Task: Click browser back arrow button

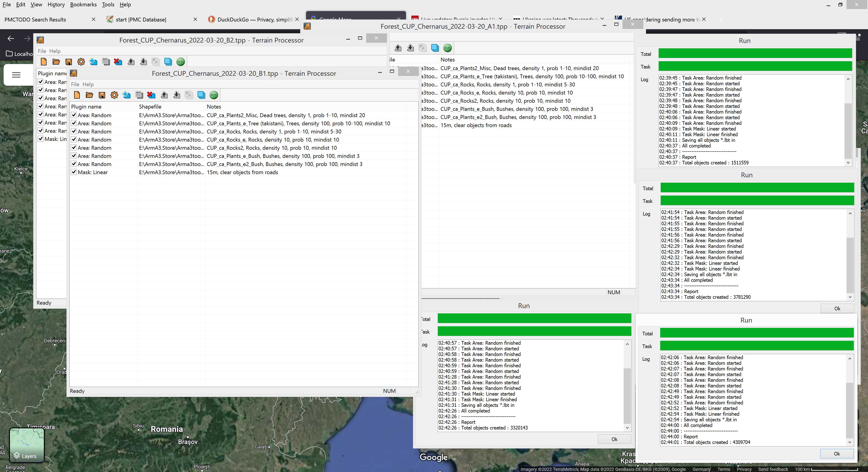Action: [11, 38]
